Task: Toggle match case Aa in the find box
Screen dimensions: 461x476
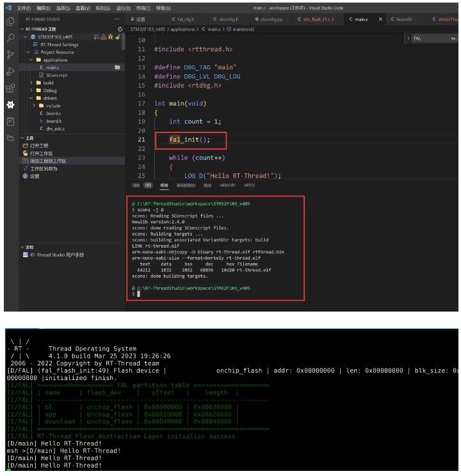Action: coord(453,38)
